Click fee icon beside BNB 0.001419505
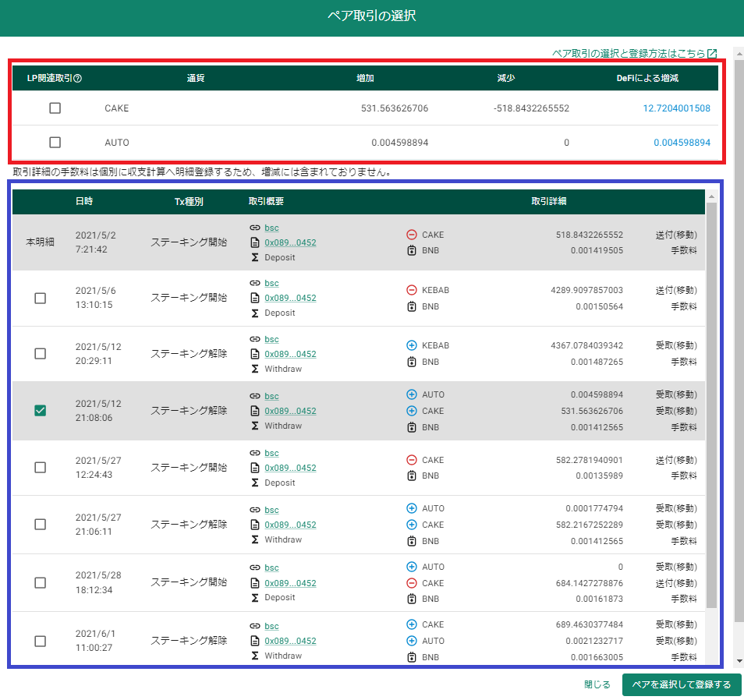This screenshot has height=700, width=744. [x=412, y=250]
